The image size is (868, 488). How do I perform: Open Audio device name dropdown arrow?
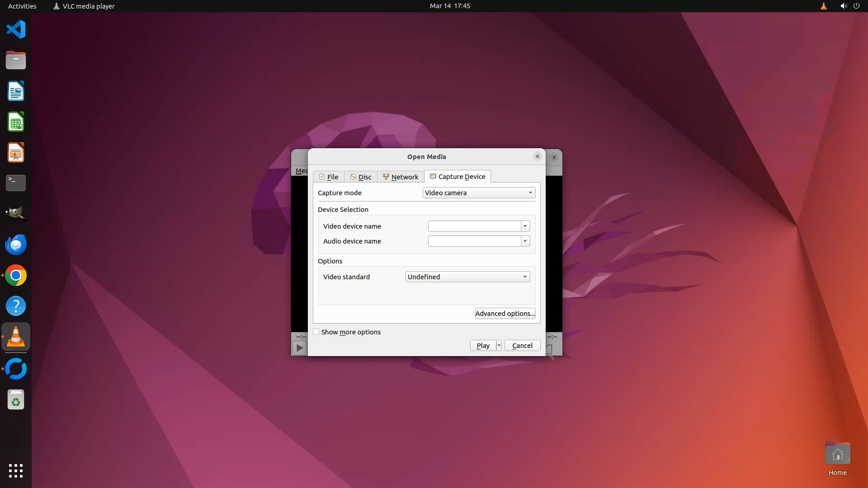click(525, 241)
